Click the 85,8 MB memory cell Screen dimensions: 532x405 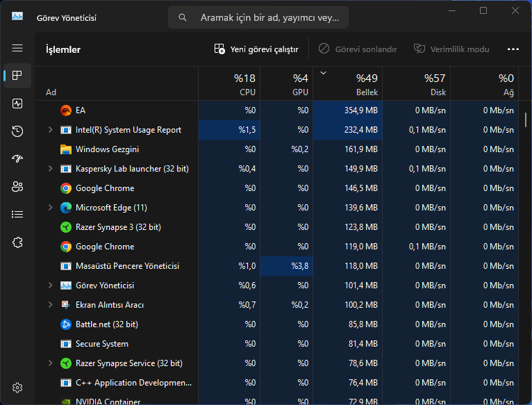[348, 324]
